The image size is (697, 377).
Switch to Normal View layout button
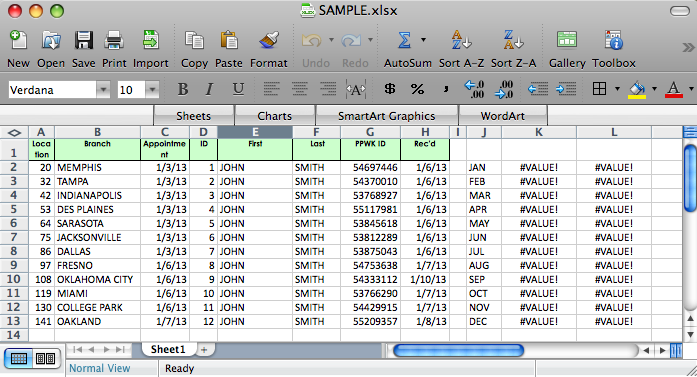[x=18, y=358]
